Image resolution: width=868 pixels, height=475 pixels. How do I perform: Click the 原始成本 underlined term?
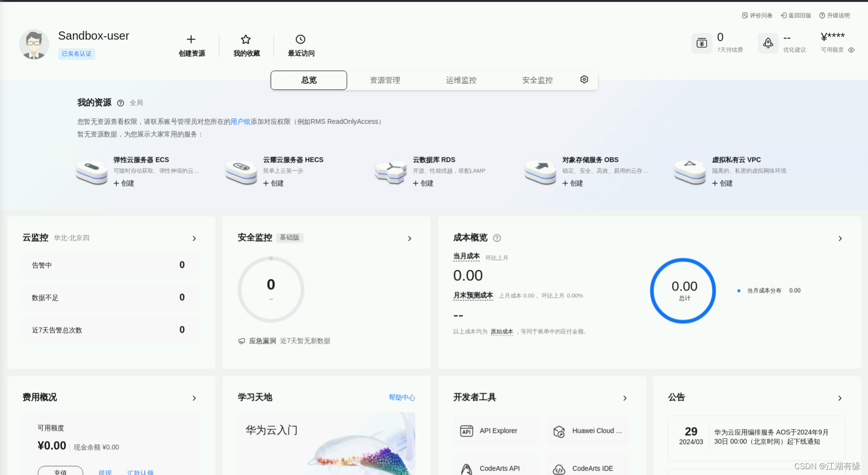coord(502,332)
